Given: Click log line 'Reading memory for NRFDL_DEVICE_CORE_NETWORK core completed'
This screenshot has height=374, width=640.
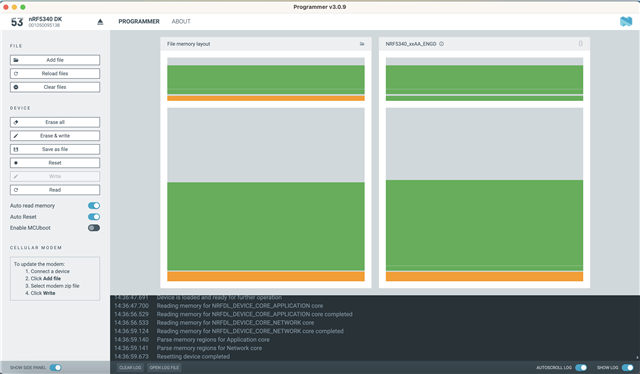Looking at the screenshot, I should coord(250,331).
